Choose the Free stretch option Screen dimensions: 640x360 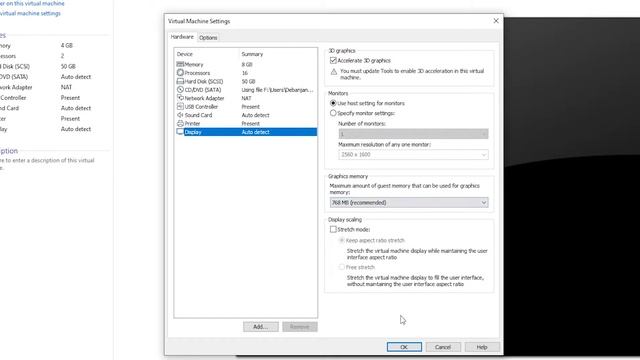pos(342,267)
